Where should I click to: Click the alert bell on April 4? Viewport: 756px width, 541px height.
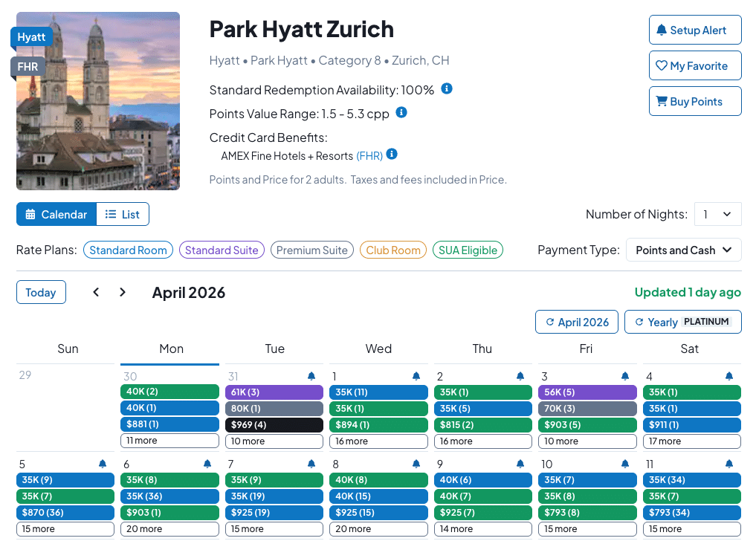[x=729, y=376]
